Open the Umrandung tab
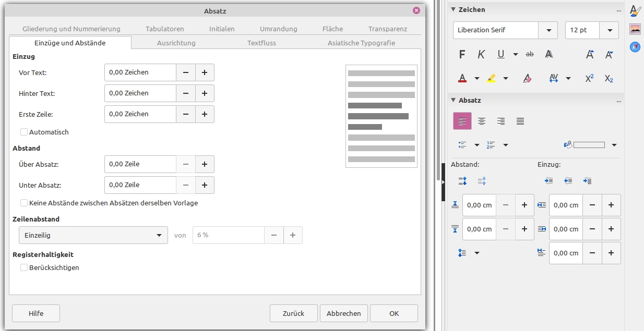Image resolution: width=644 pixels, height=331 pixels. coord(279,29)
